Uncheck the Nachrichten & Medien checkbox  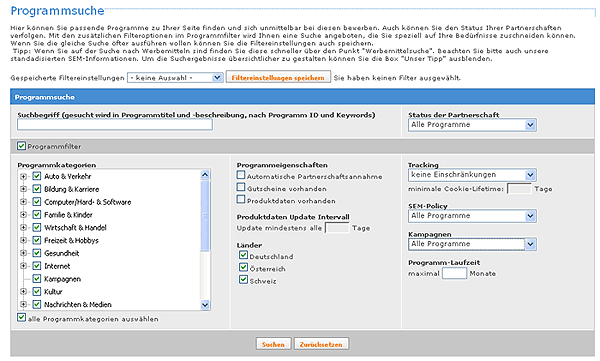pos(37,304)
